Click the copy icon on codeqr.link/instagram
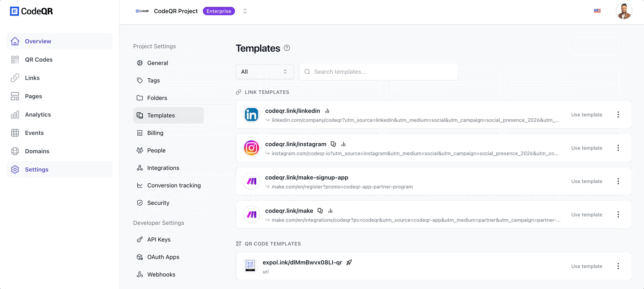Screen dimensions: 644x289 tap(333, 144)
